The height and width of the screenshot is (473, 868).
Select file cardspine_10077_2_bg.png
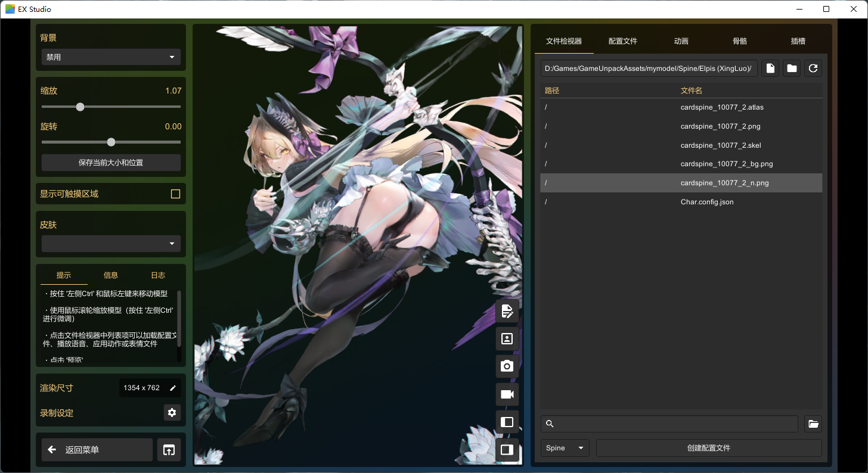click(x=681, y=164)
